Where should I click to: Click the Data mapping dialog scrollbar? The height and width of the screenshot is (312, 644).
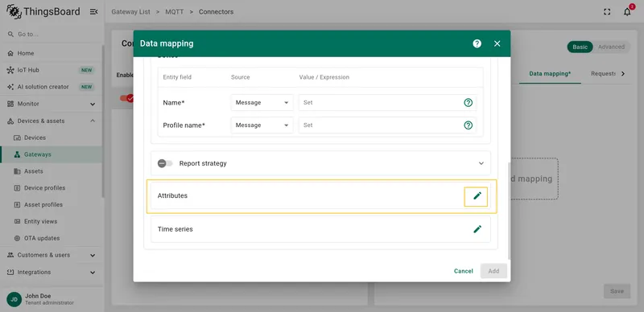[509, 210]
